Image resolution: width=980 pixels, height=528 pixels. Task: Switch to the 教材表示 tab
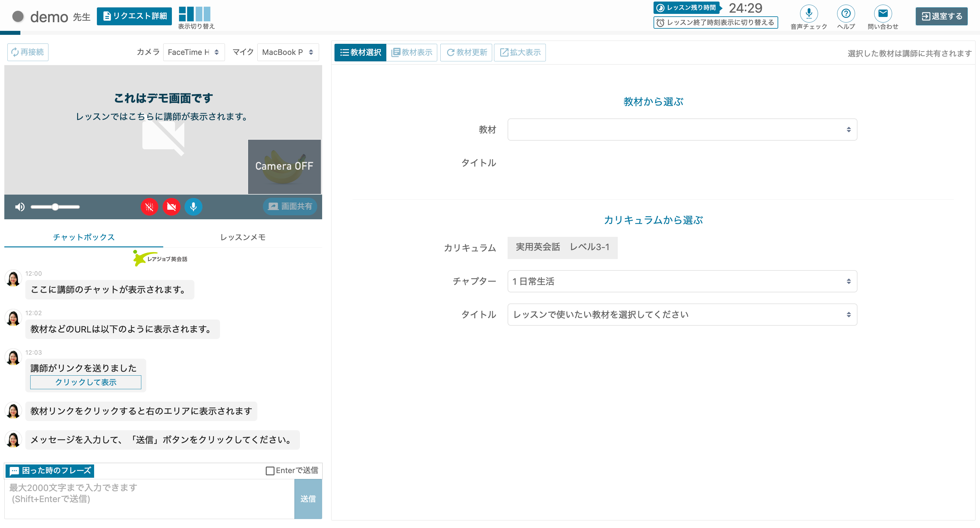point(412,52)
